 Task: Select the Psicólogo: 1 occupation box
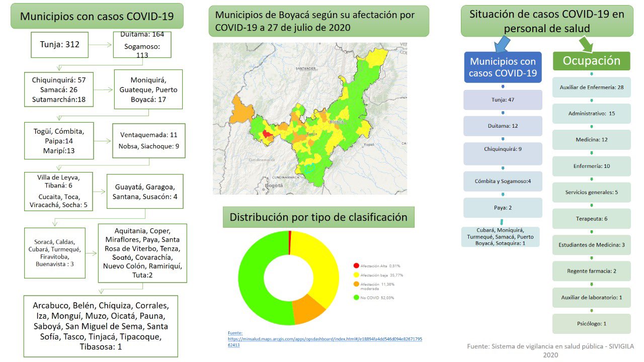point(591,324)
